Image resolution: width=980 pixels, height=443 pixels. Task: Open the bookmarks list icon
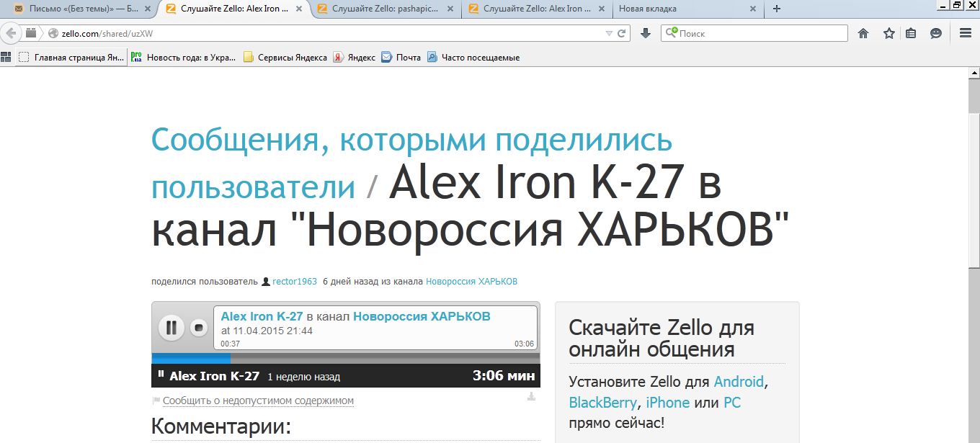(x=911, y=33)
